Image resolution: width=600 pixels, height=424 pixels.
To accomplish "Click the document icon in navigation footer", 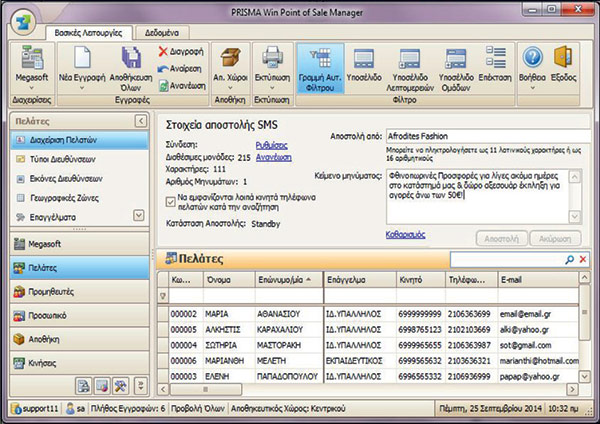I will (83, 386).
